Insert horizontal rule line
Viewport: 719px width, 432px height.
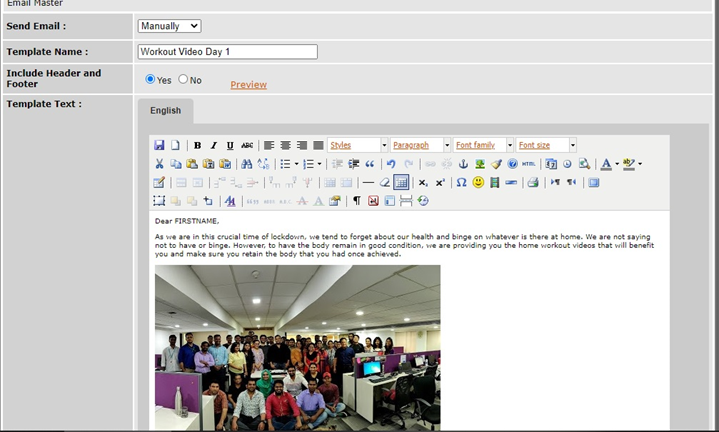pyautogui.click(x=368, y=183)
